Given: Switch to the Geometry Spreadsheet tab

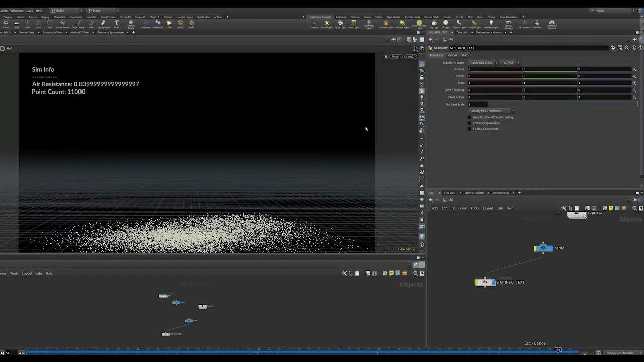Looking at the screenshot, I should [111, 32].
